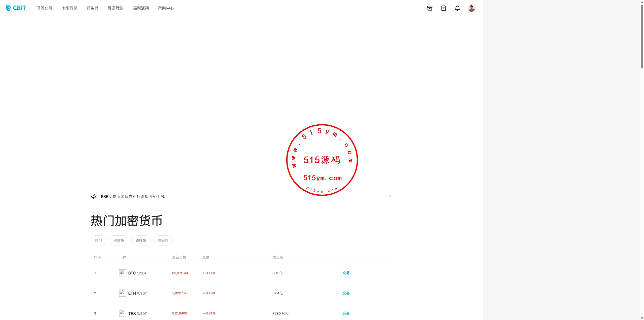
Task: Select the 热门 filter tab
Action: click(98, 240)
